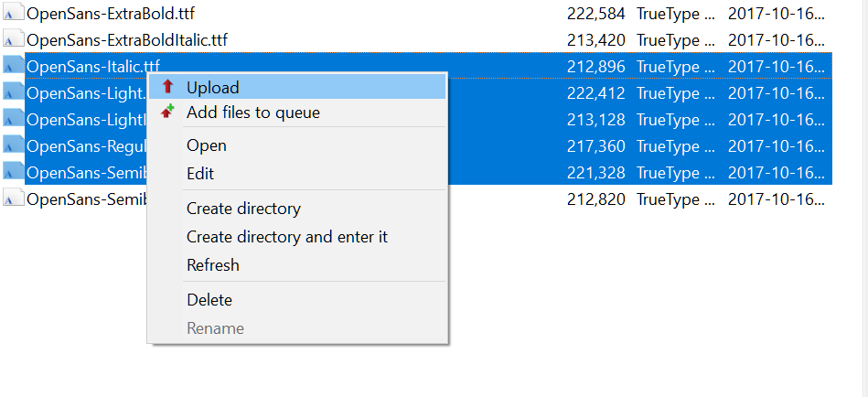This screenshot has width=868, height=397.
Task: Click file icon beside OpenSans-Light. entry
Action: coord(14,93)
